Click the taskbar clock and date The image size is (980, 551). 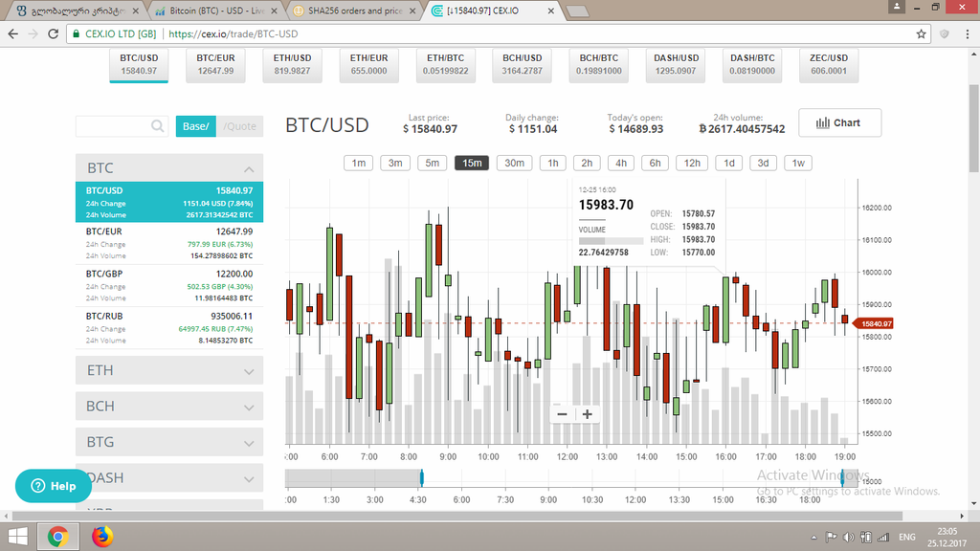pyautogui.click(x=947, y=538)
